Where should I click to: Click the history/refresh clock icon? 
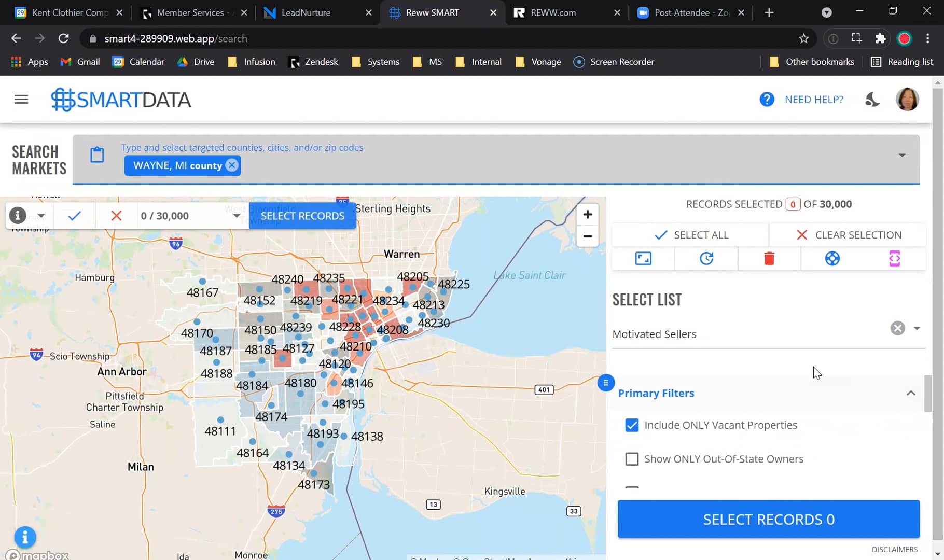(x=705, y=258)
